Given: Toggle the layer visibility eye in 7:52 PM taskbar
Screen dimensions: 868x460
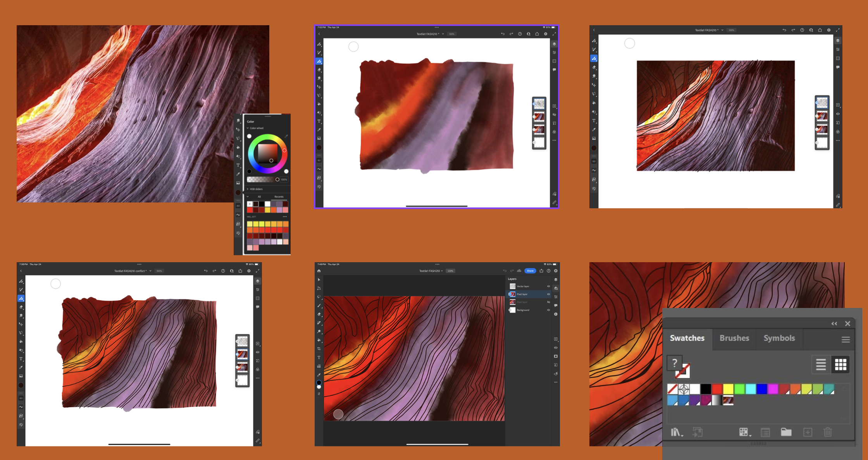Looking at the screenshot, I should point(554,114).
